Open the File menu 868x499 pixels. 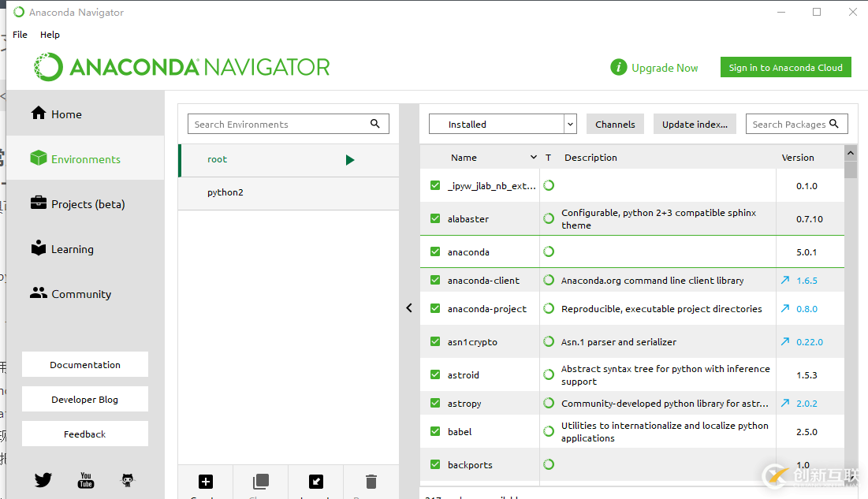[20, 35]
